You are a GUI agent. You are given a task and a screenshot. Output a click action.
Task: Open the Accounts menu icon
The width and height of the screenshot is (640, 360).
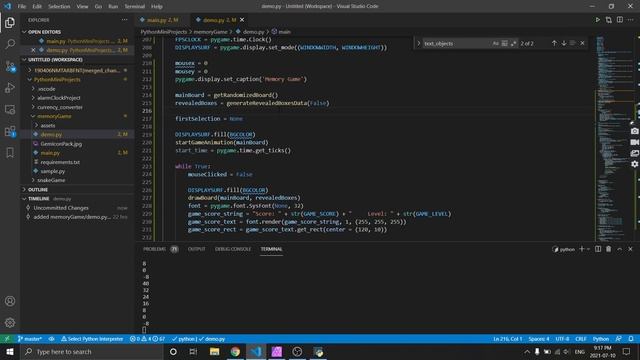[10, 301]
